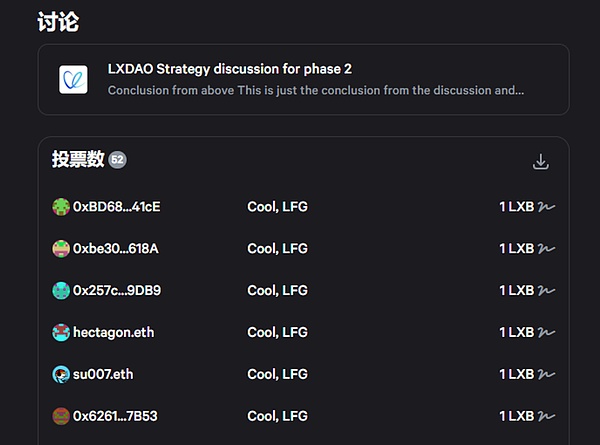Open signature icon for 0x6261...7B53 vote

click(x=547, y=416)
